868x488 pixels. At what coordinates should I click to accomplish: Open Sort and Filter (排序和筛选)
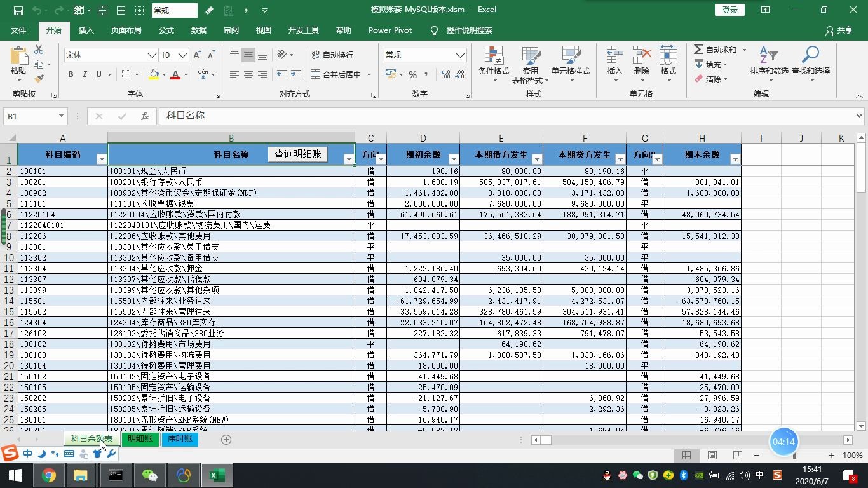point(769,65)
